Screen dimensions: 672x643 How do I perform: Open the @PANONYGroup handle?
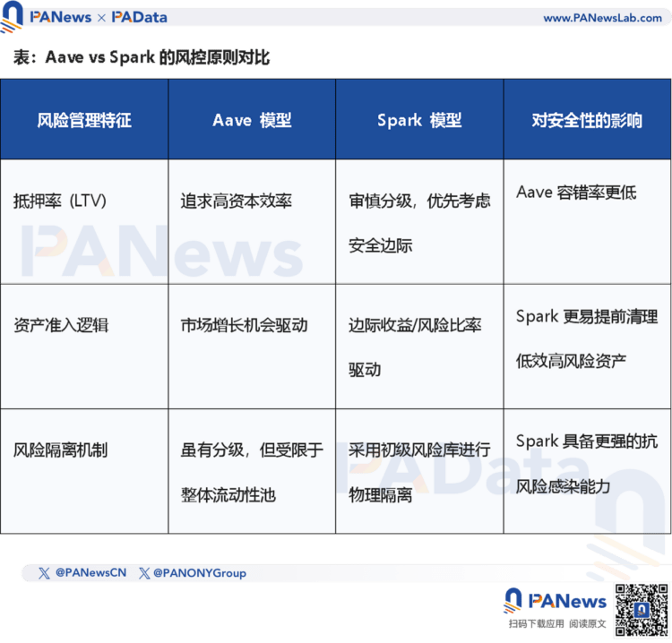199,573
